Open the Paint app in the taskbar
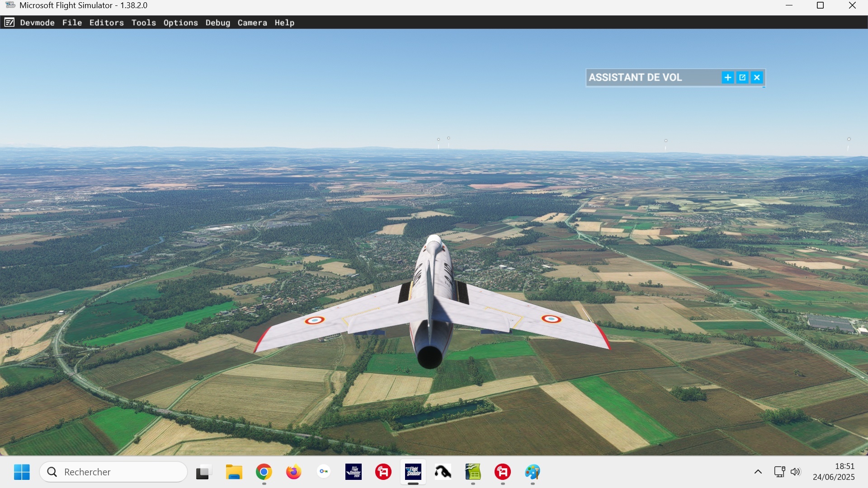 pos(533,472)
